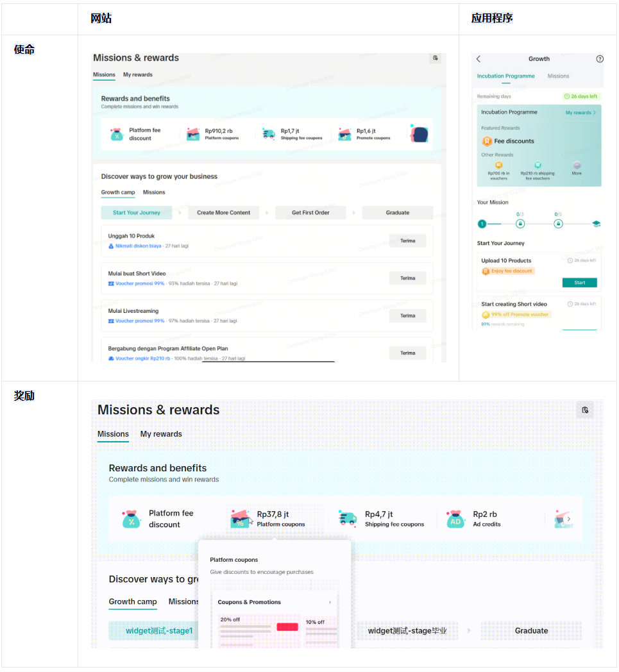Screen dimensions: 619x672
Task: Expand My rewards chevron in Incubation Programme card
Action: (594, 113)
